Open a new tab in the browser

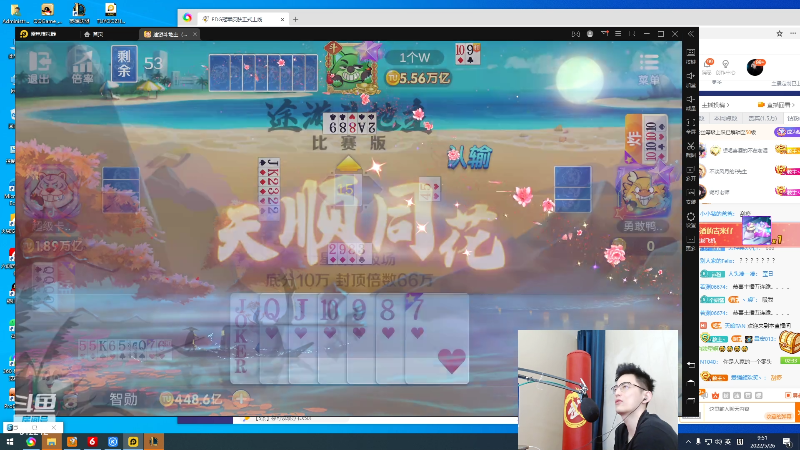click(x=295, y=19)
